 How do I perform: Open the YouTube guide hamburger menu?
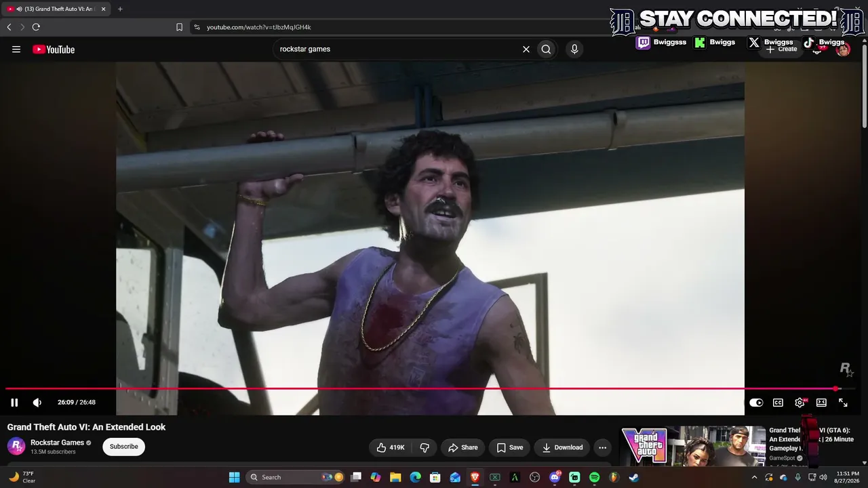[16, 49]
